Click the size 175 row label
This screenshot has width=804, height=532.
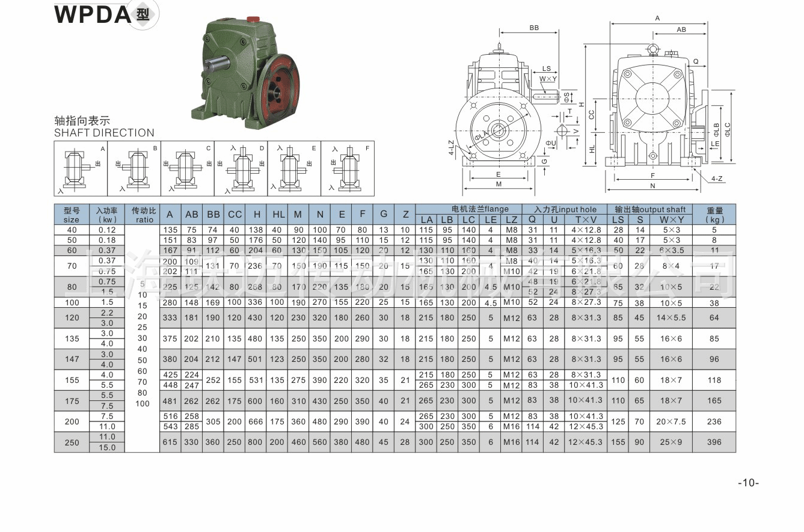click(72, 400)
